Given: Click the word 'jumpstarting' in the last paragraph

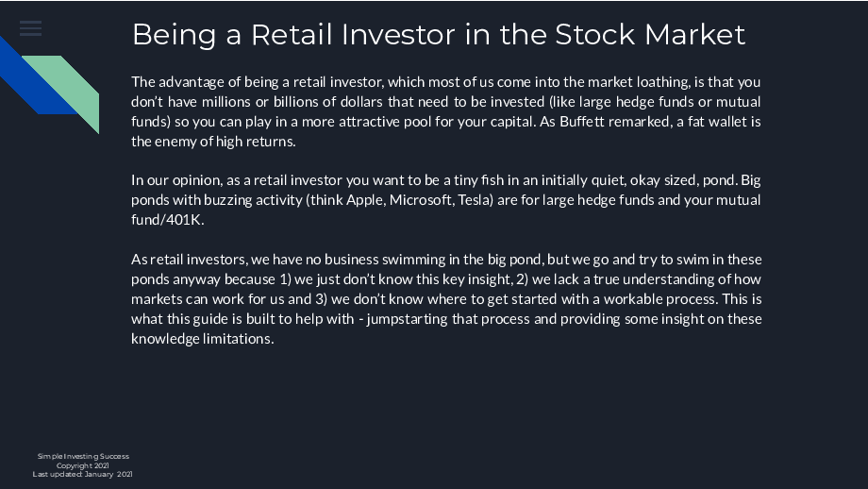Looking at the screenshot, I should click(407, 319).
